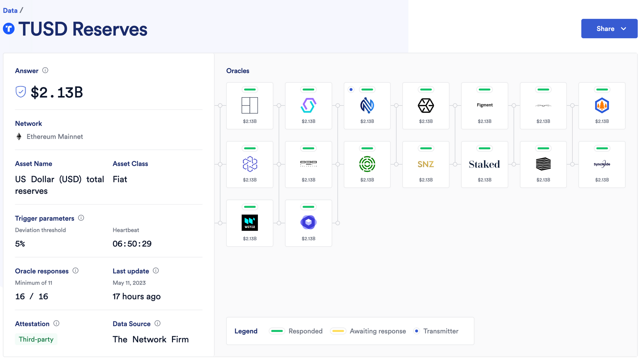Click the Figment oracle card

click(484, 106)
